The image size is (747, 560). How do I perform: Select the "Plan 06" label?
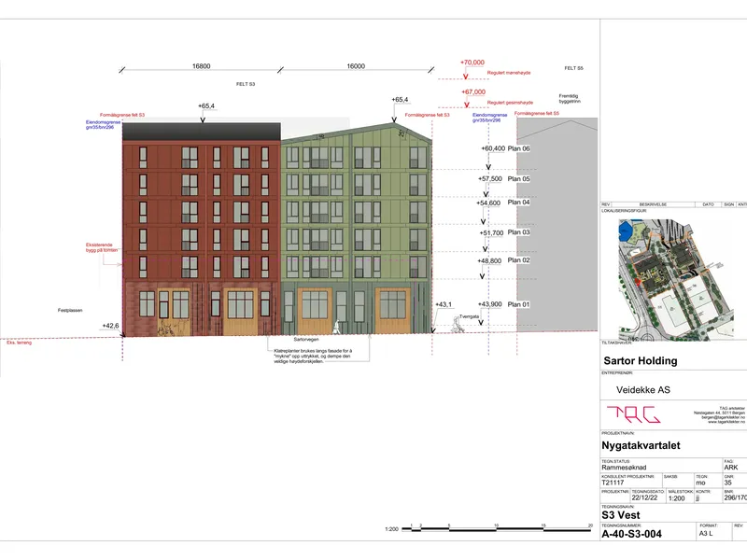[518, 148]
